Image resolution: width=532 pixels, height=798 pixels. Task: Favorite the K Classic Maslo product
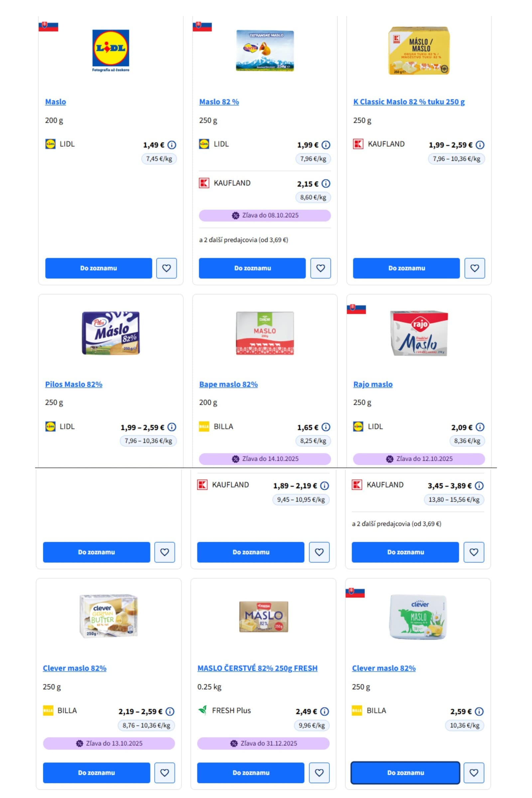click(x=474, y=268)
